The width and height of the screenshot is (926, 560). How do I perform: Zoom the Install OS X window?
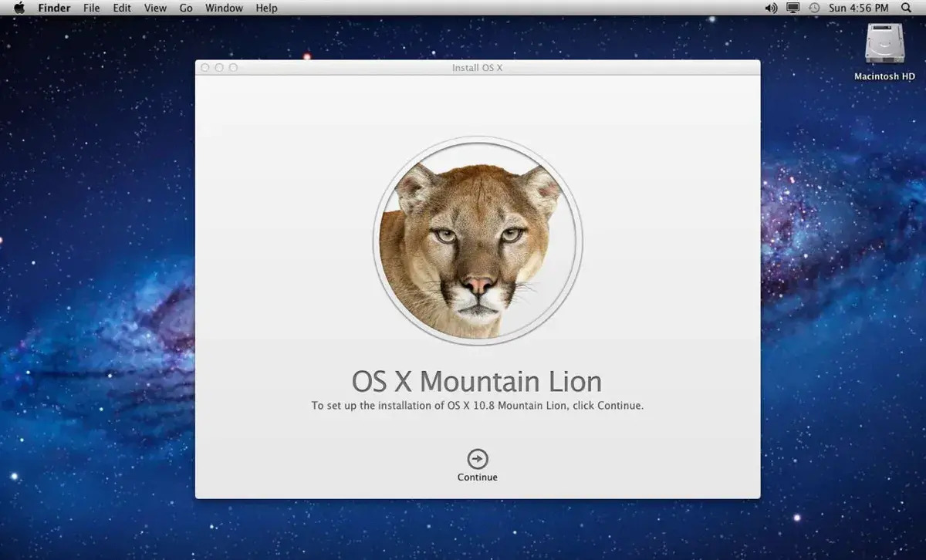(233, 68)
